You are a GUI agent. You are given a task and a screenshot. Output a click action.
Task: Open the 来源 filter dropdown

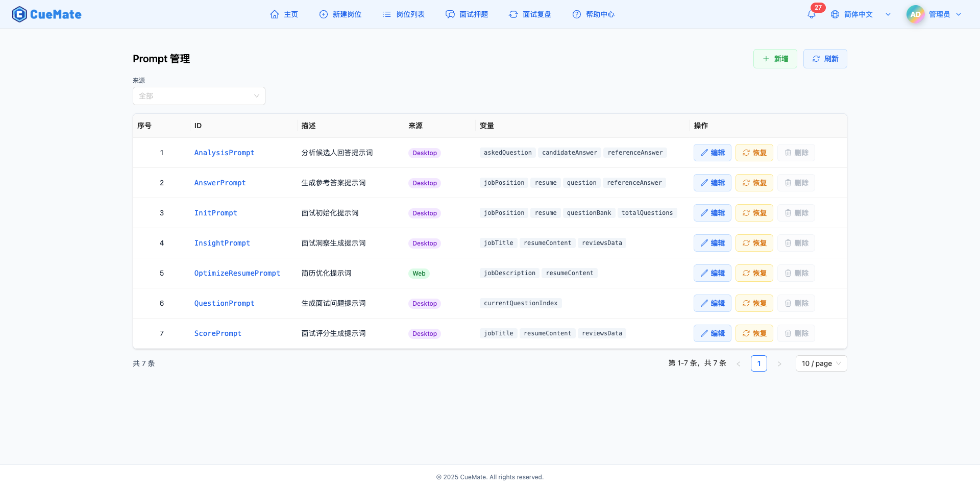coord(199,96)
